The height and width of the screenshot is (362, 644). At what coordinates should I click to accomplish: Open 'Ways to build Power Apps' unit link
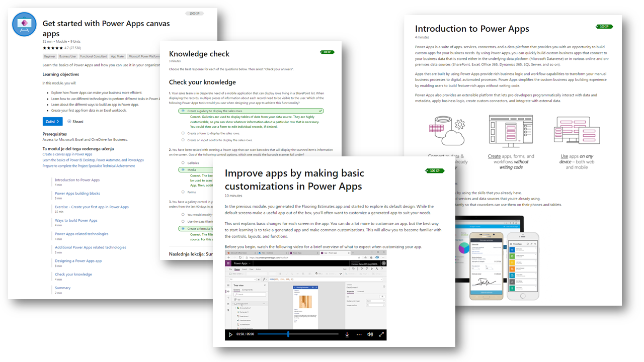coord(76,221)
